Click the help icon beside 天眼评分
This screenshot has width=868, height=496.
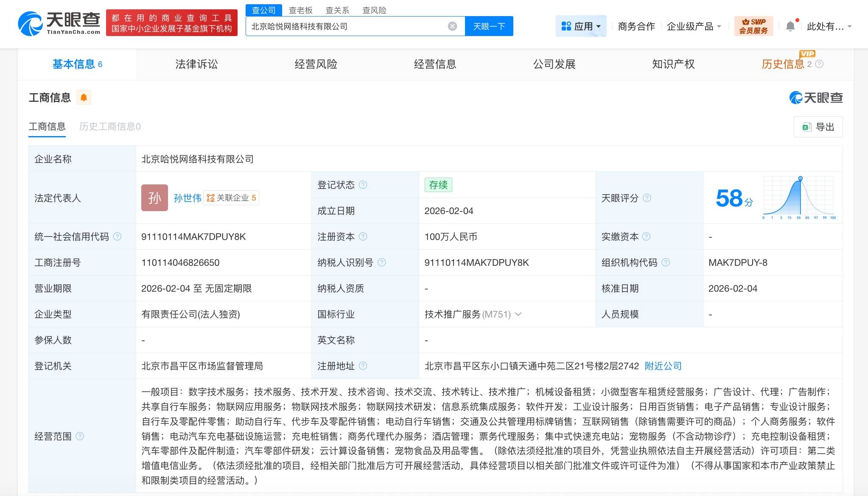647,198
